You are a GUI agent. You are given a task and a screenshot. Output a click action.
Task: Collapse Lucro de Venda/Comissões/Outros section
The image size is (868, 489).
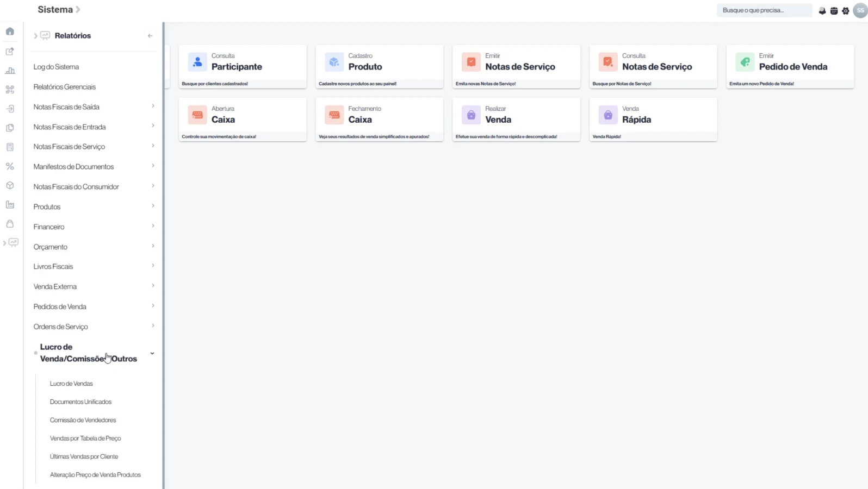tap(152, 353)
